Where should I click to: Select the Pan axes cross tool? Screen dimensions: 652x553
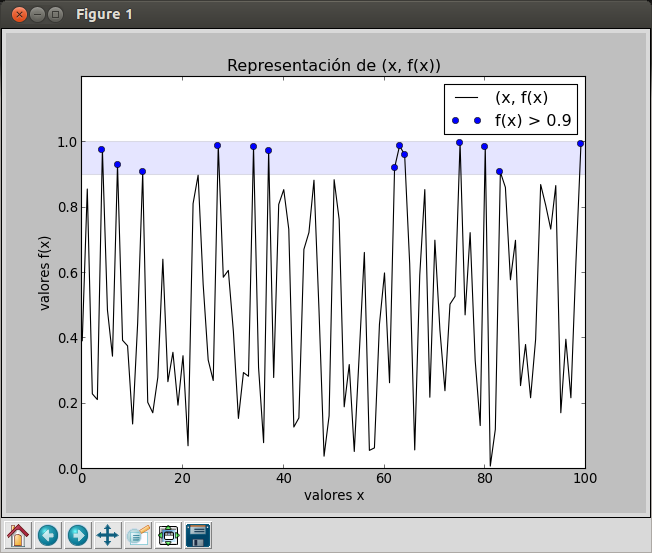click(x=108, y=535)
